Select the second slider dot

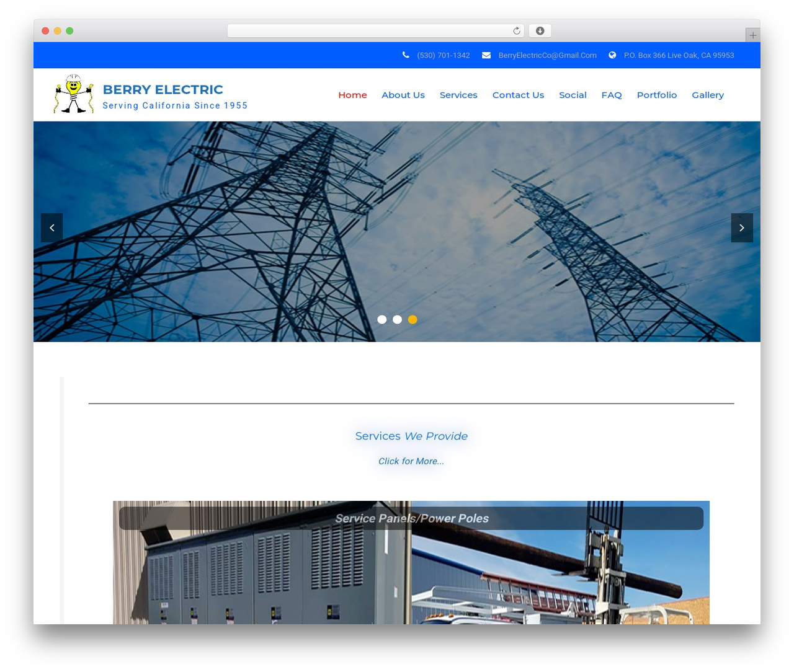(397, 320)
